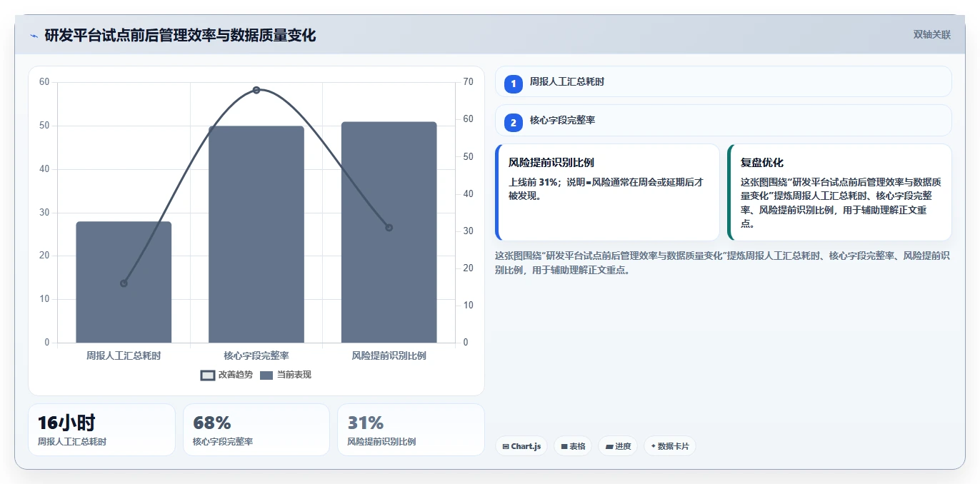Click the icon in 进度 tag
This screenshot has height=484, width=980.
609,447
